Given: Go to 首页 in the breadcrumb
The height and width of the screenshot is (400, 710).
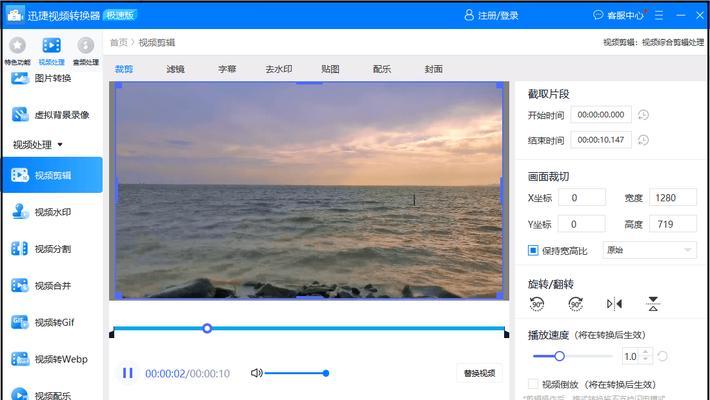Looking at the screenshot, I should (x=119, y=43).
